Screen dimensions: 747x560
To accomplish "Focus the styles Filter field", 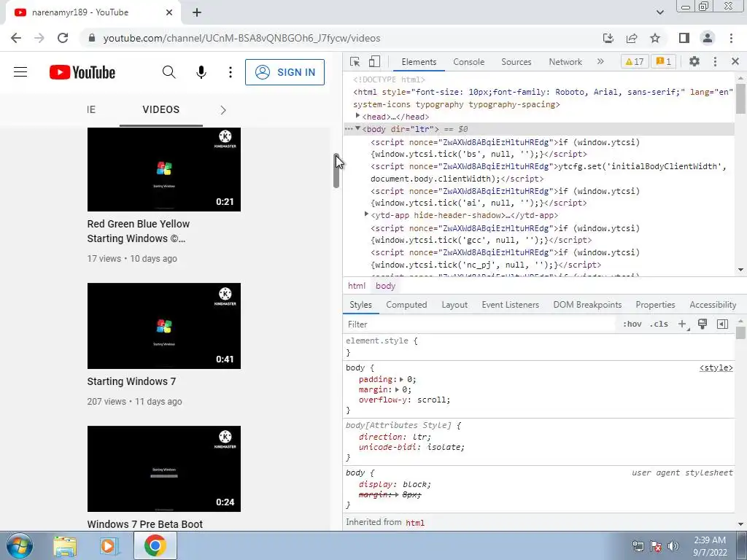I will coord(479,324).
